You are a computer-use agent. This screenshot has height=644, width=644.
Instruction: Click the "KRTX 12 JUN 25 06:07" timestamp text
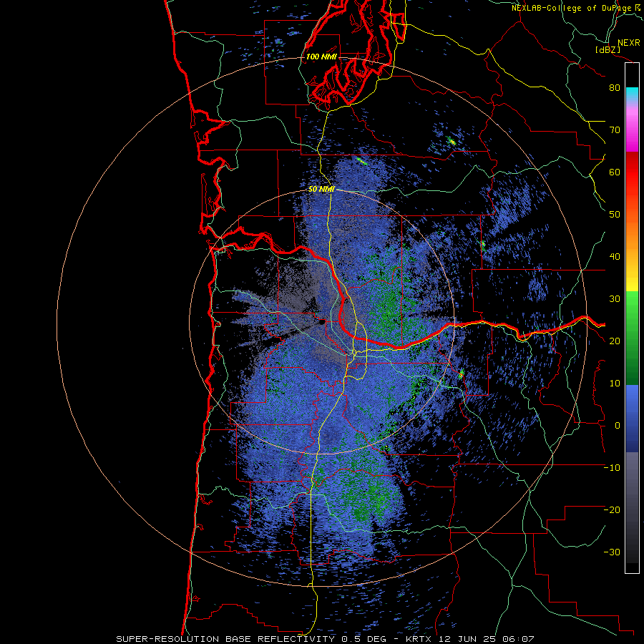pos(469,639)
